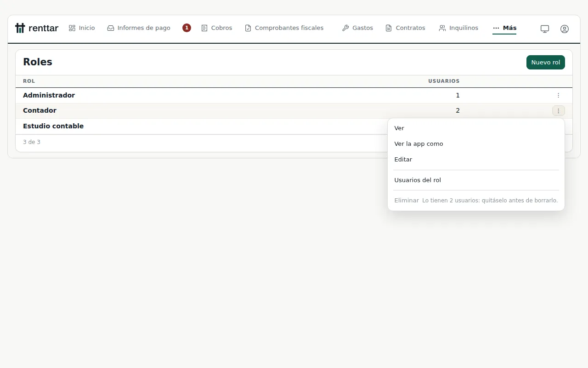Image resolution: width=588 pixels, height=368 pixels.
Task: Click the red notification badge showing 1
Action: [x=187, y=28]
